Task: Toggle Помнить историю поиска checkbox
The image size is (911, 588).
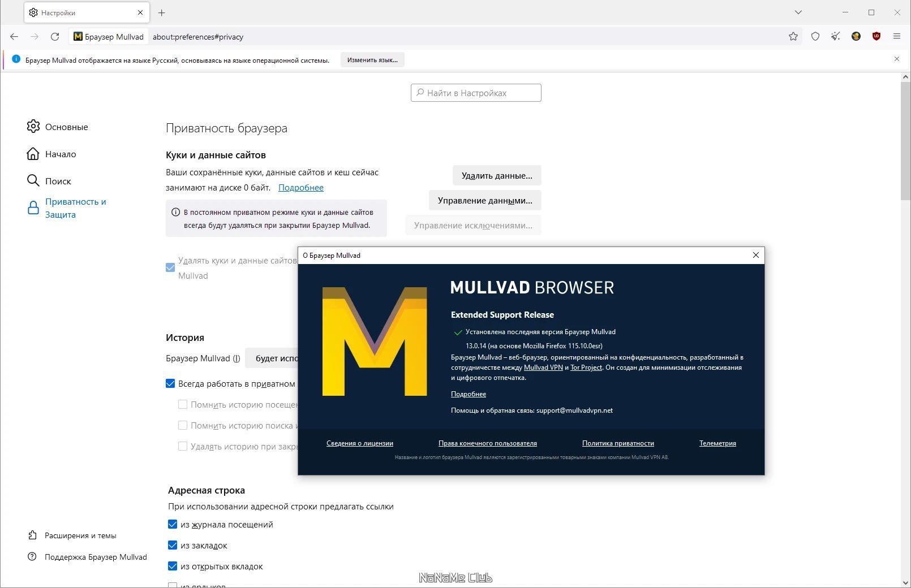Action: [x=183, y=425]
